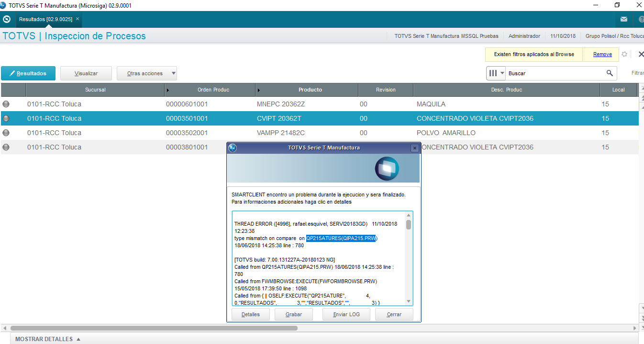Click the Desc. Produc column header
The width and height of the screenshot is (644, 344).
point(507,90)
